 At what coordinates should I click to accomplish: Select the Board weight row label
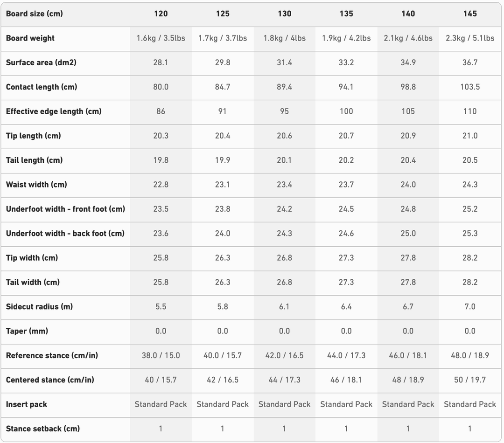[30, 38]
